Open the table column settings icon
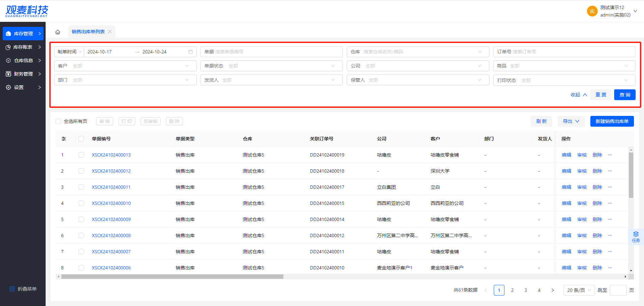Screen dimensions: 644x306 64,139
